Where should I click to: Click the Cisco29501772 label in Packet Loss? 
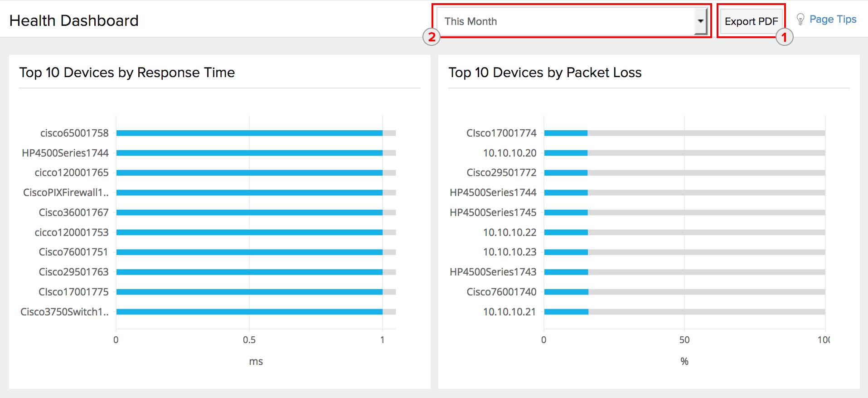(501, 172)
